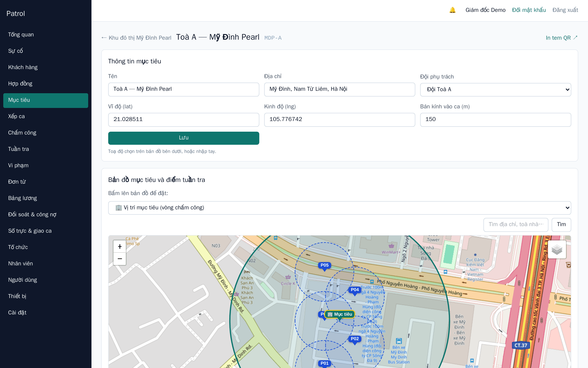Go back to Khu đô thị Mỹ Đình Pearl

(x=136, y=38)
